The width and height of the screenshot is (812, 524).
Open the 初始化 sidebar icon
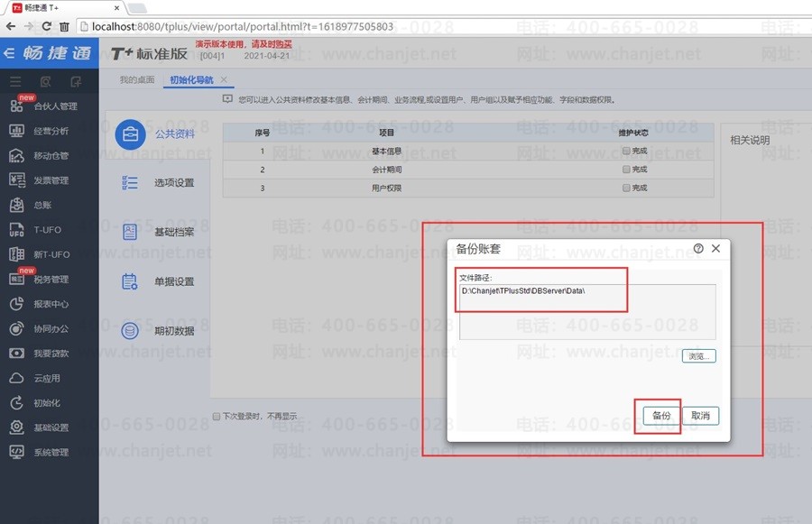pos(16,403)
